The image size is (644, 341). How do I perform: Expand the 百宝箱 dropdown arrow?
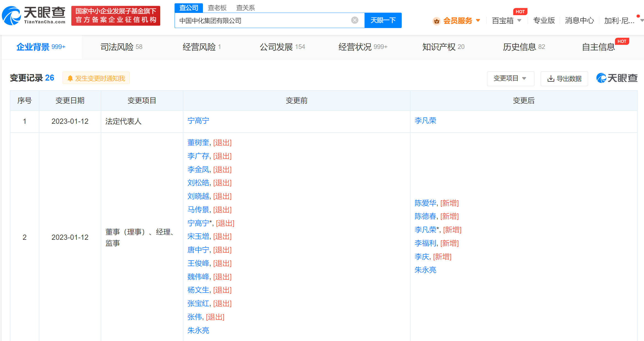click(519, 20)
